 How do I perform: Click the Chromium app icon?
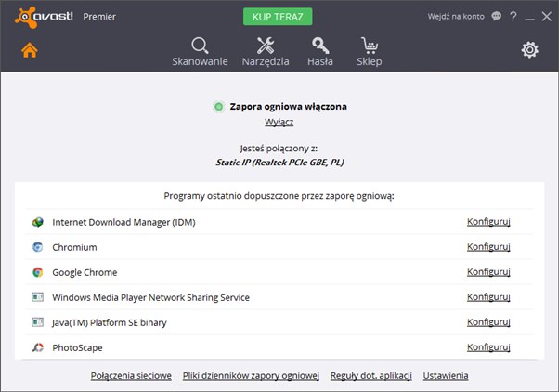point(38,247)
